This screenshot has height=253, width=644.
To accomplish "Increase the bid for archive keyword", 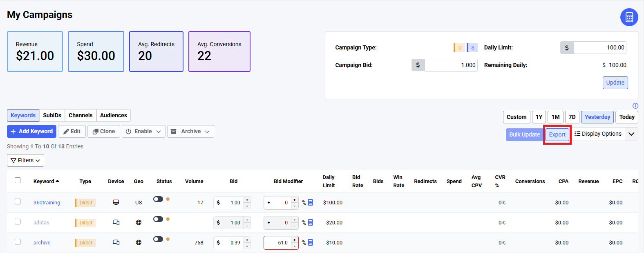I will tap(247, 240).
